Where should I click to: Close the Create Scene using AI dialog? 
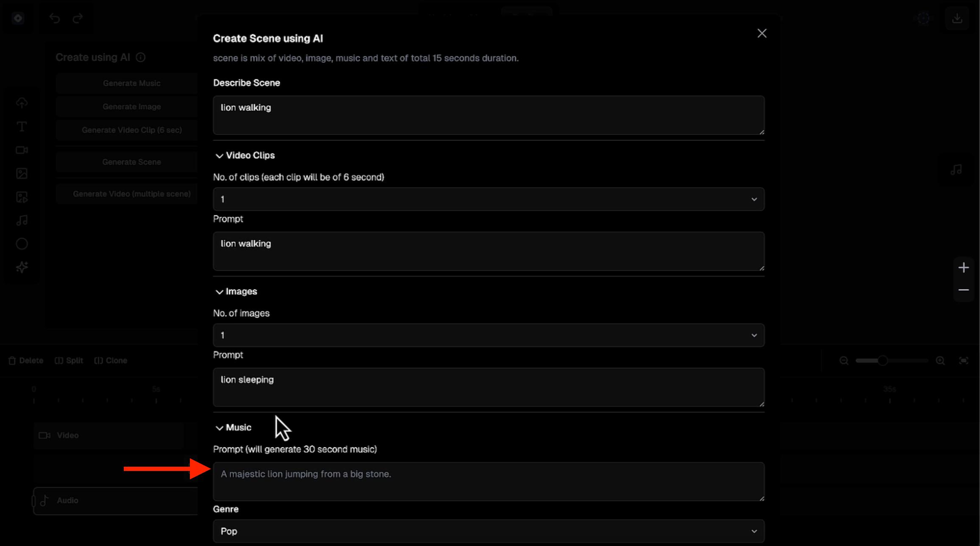pos(762,33)
